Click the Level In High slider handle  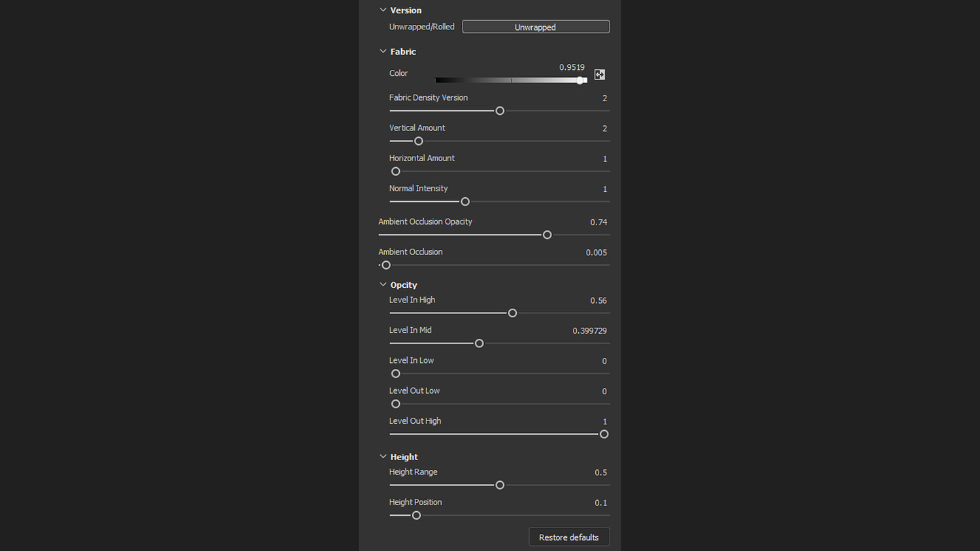point(513,313)
